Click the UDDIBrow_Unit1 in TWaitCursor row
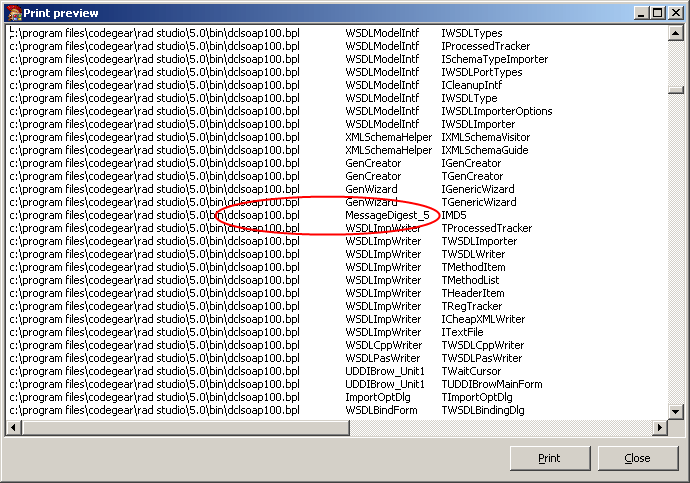This screenshot has width=690, height=483. 385,371
